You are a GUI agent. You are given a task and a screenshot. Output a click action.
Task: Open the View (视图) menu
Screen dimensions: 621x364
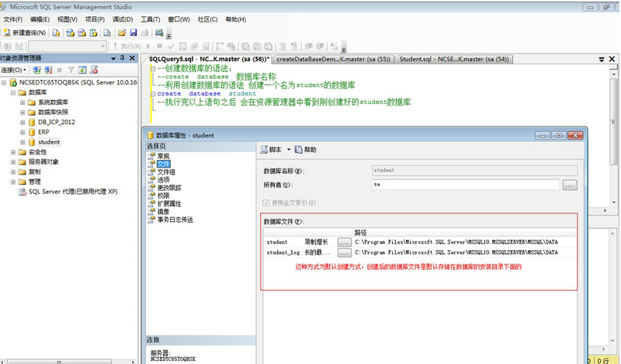pos(67,19)
